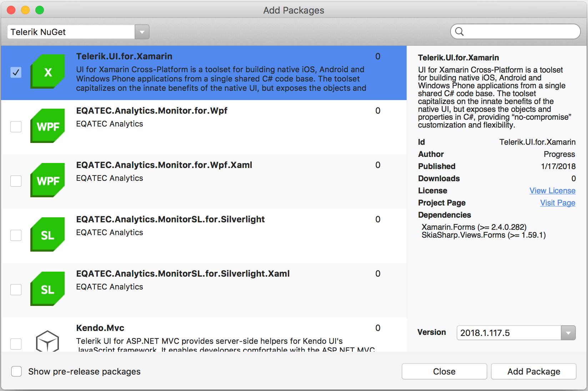
Task: Click the Project Page label
Action: click(x=442, y=203)
